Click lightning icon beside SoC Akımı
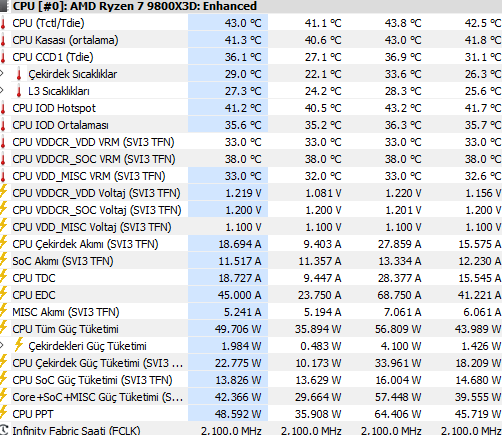Viewport: 502px width, 435px height. coord(3,260)
